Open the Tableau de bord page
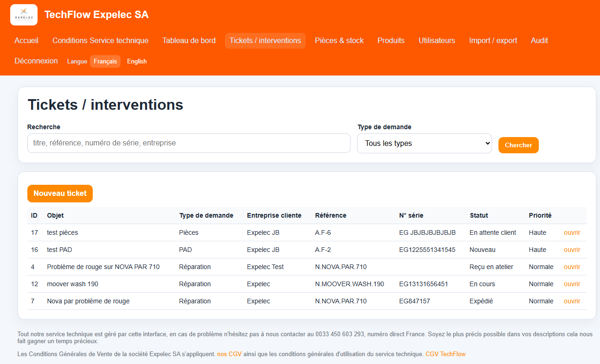Image resolution: width=600 pixels, height=364 pixels. (x=189, y=41)
